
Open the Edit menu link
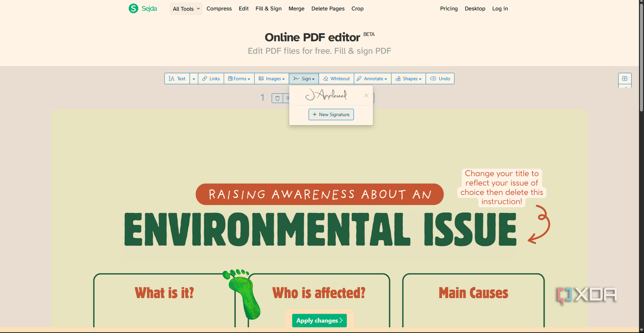[243, 9]
